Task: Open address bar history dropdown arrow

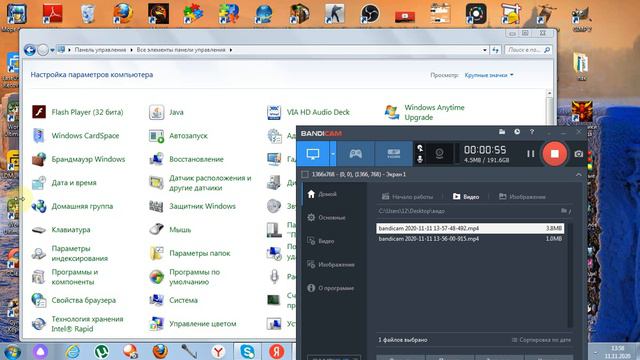Action: coord(484,50)
